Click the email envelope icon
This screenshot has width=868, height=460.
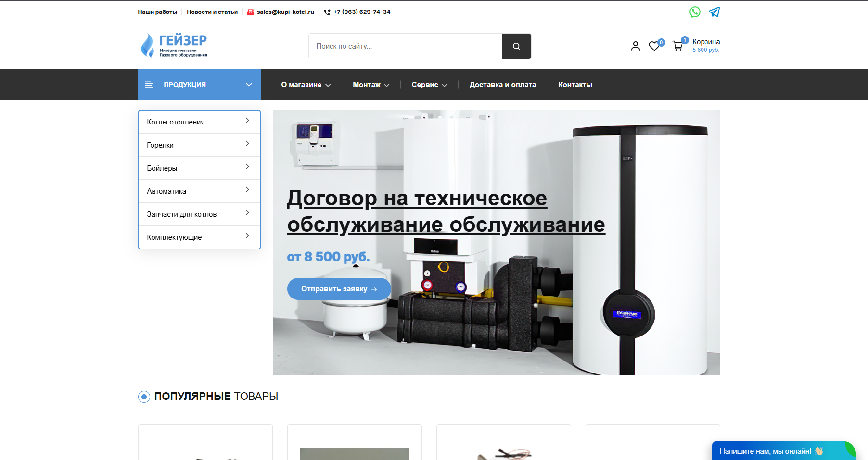[x=250, y=12]
